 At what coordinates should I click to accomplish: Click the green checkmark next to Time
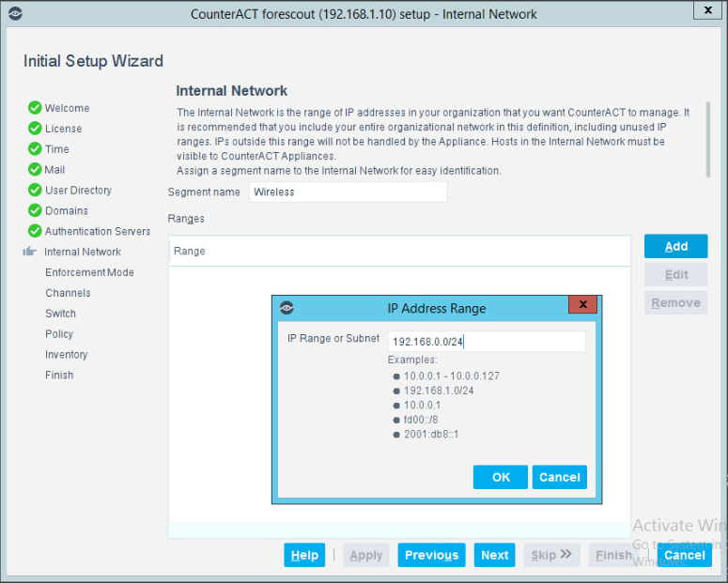[x=35, y=148]
